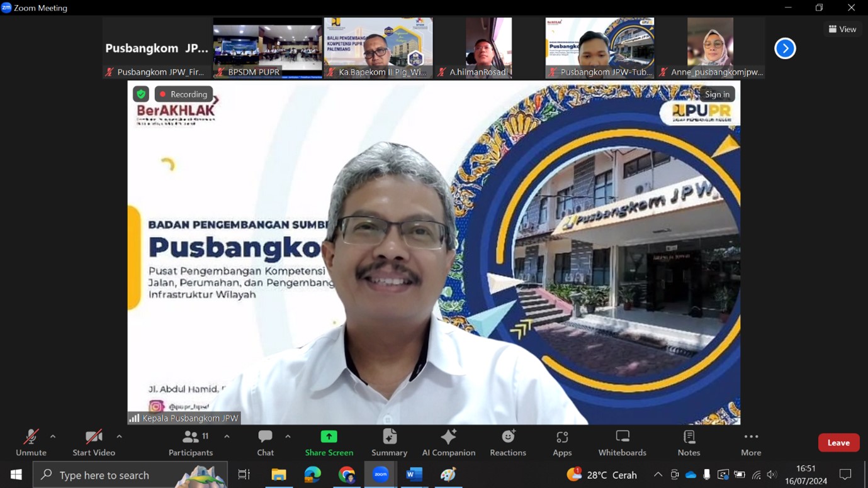Image resolution: width=868 pixels, height=488 pixels.
Task: Click the Unmute microphone button
Action: pyautogui.click(x=31, y=443)
